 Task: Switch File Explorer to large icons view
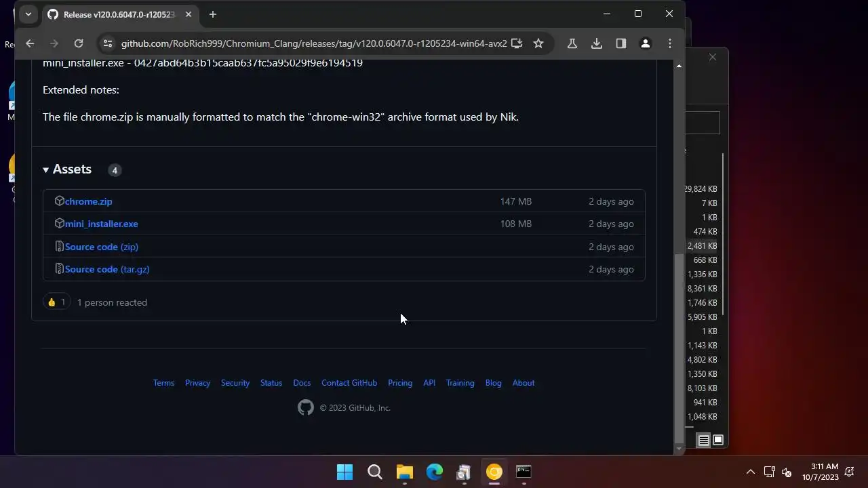coord(718,441)
